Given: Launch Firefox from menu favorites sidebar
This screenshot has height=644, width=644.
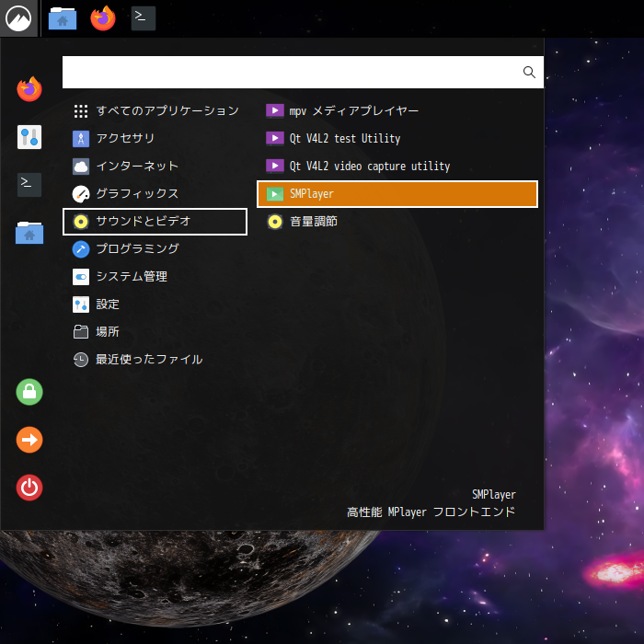Looking at the screenshot, I should [x=29, y=89].
